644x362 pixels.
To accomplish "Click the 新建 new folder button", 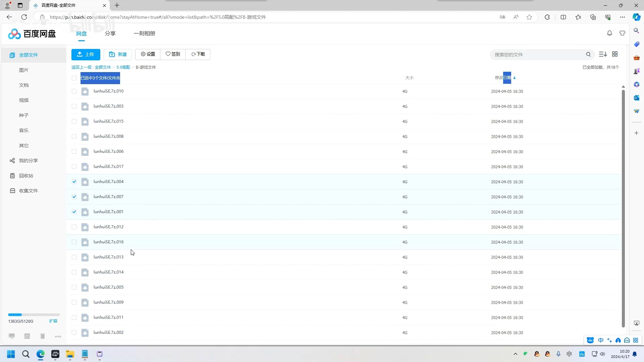I will (118, 54).
